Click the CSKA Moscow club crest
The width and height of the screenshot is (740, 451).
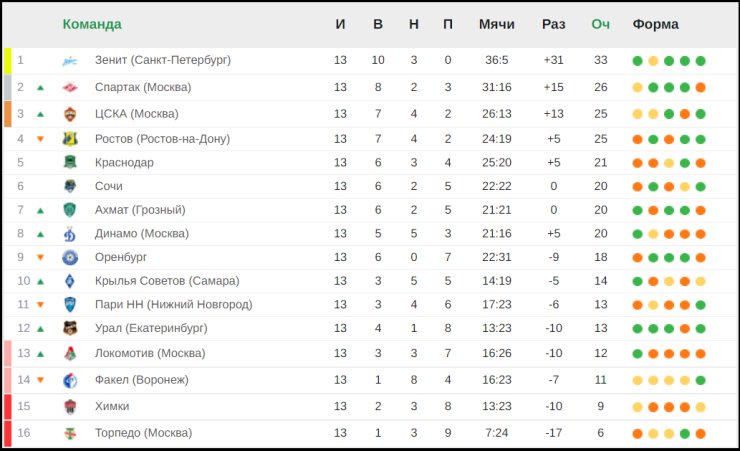70,114
